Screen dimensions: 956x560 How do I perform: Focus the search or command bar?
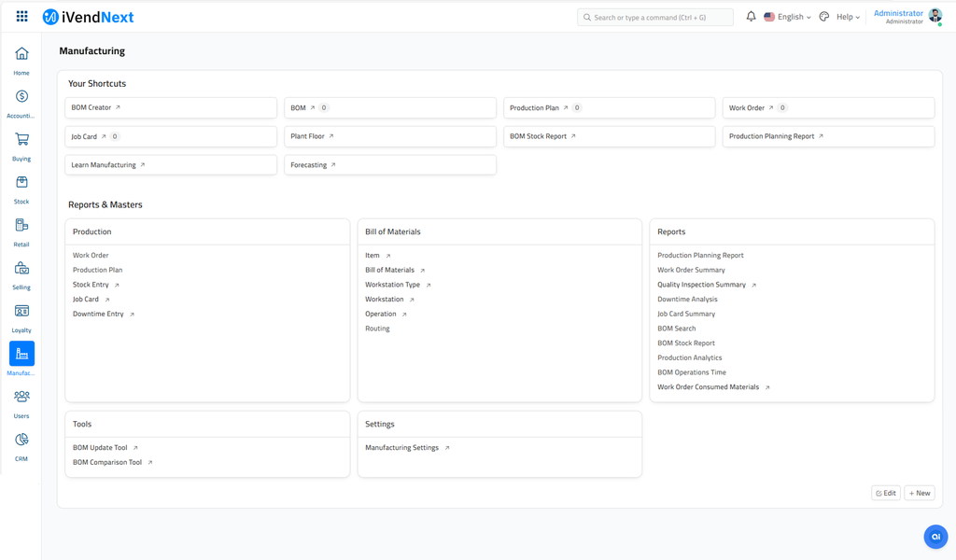pyautogui.click(x=655, y=17)
